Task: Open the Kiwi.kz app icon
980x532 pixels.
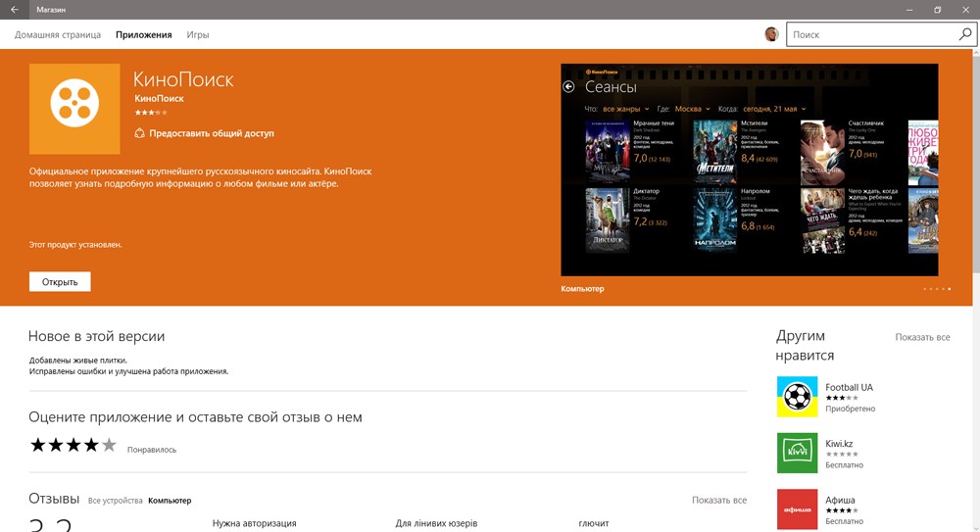Action: pos(797,453)
